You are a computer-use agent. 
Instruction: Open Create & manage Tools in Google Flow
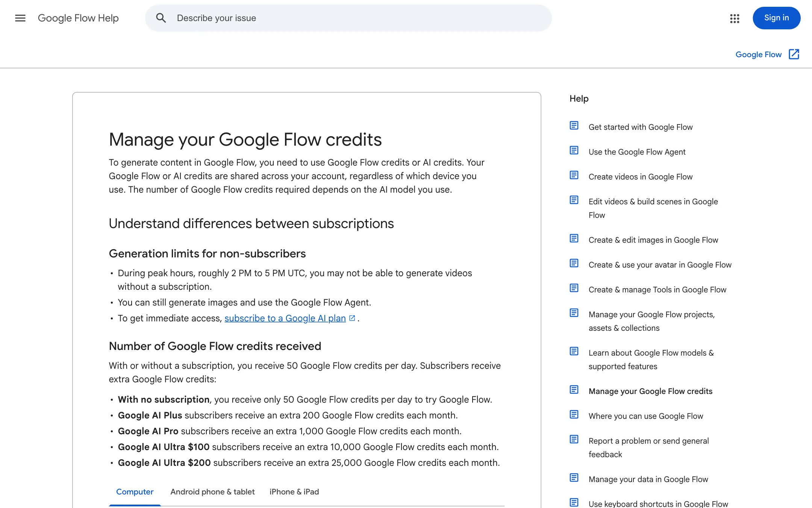click(x=657, y=290)
